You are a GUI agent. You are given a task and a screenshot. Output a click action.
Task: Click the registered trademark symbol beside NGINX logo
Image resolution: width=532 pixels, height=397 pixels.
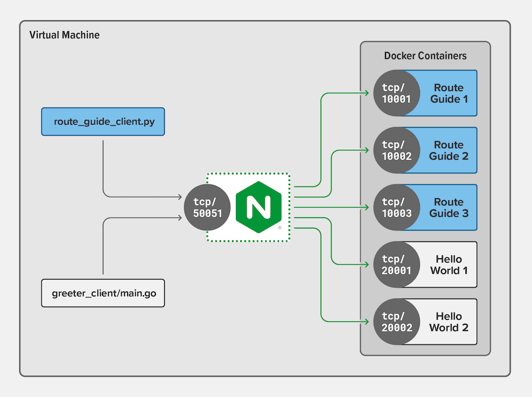pyautogui.click(x=280, y=228)
